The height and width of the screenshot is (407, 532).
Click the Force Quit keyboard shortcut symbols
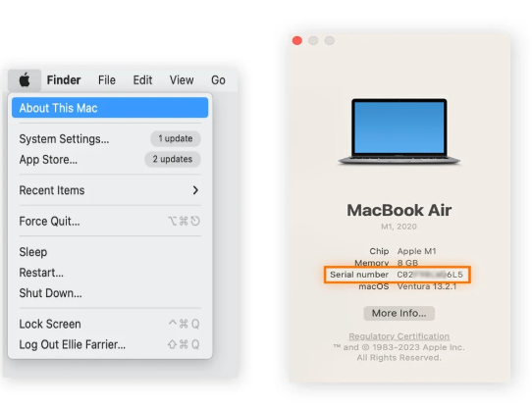tap(184, 222)
